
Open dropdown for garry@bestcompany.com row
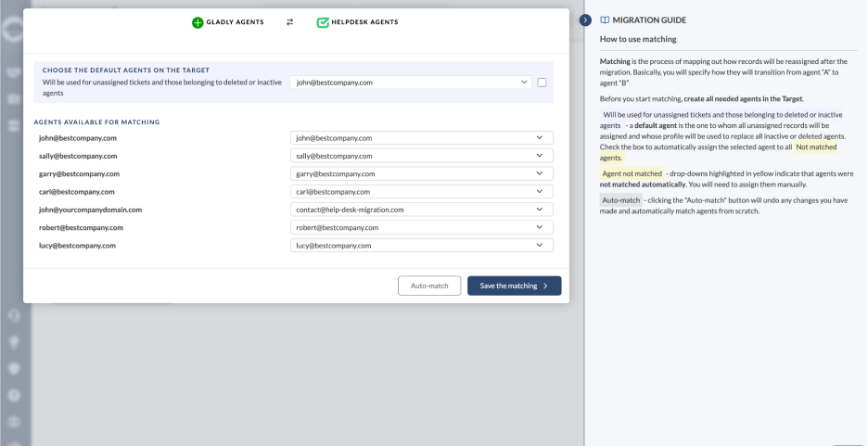tap(422, 173)
